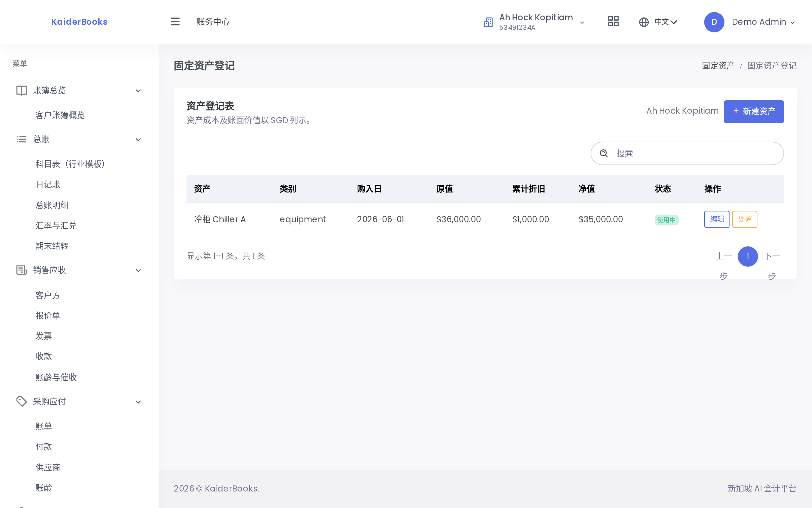Screen dimensions: 812x508
Task: Click the $1,000.00 depreciation cell
Action: tap(530, 219)
